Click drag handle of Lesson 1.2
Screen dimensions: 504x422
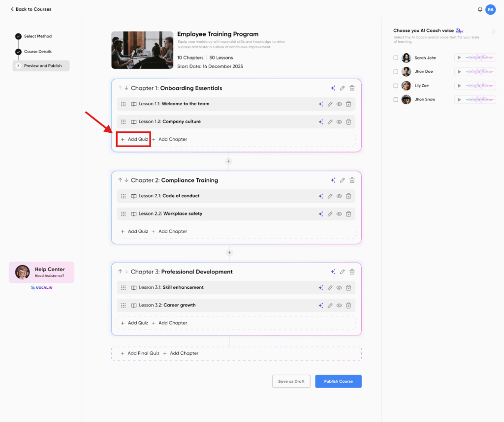(124, 122)
